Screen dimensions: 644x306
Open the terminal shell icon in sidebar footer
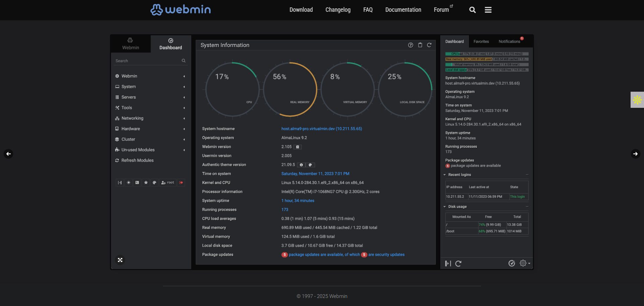click(x=137, y=183)
